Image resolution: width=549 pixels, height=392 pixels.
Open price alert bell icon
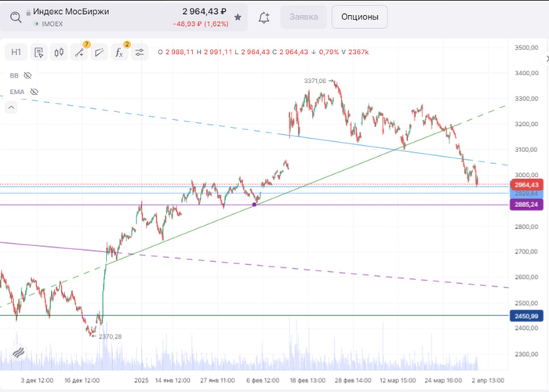[x=264, y=16]
